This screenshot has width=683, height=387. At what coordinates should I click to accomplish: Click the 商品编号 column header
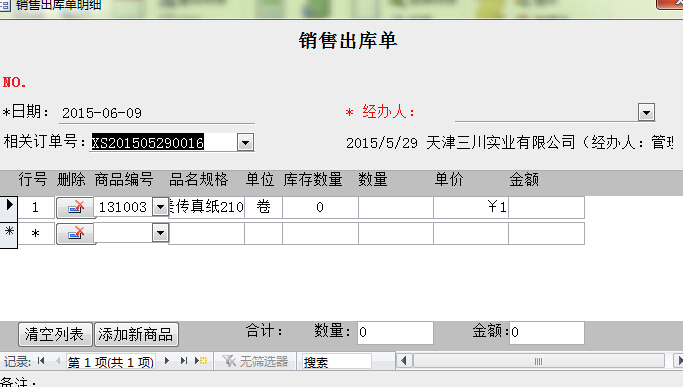click(x=124, y=180)
